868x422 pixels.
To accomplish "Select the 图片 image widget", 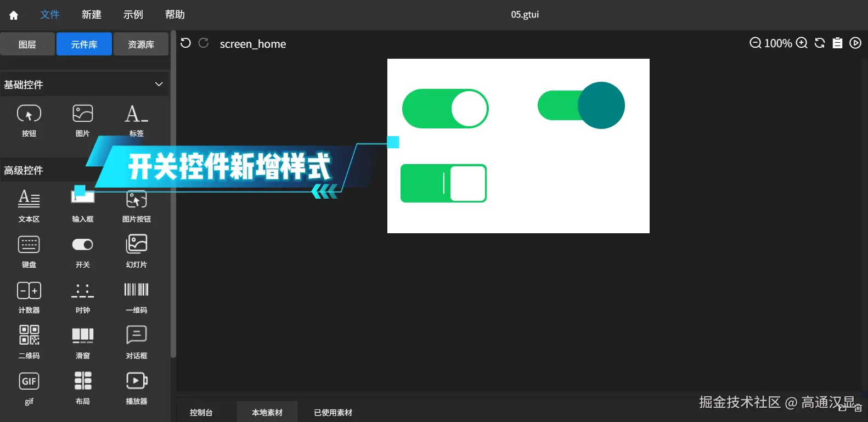I will coord(83,121).
